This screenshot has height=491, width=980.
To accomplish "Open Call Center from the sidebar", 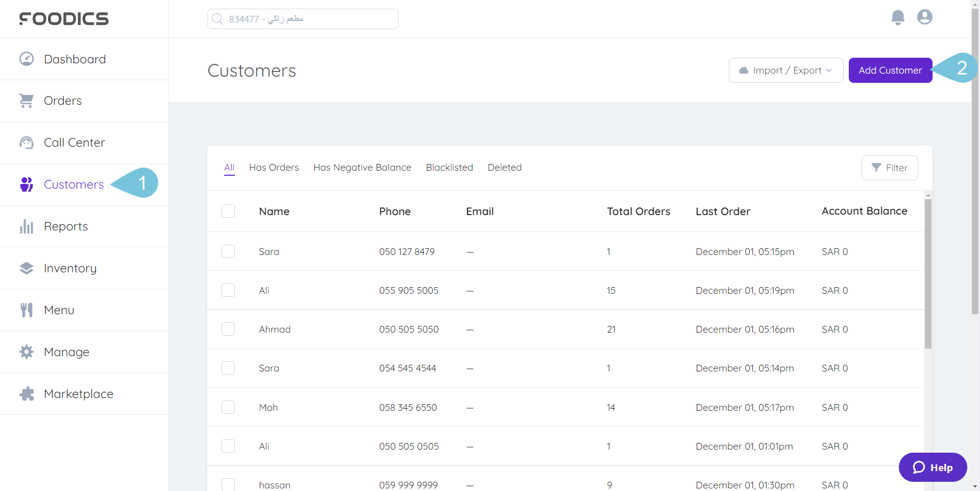I will [x=26, y=143].
